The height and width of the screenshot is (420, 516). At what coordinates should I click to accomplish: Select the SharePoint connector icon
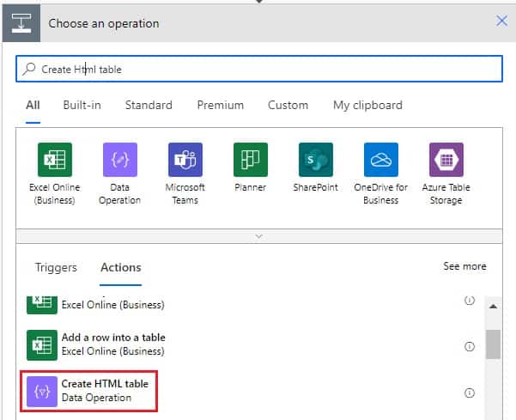click(x=316, y=160)
